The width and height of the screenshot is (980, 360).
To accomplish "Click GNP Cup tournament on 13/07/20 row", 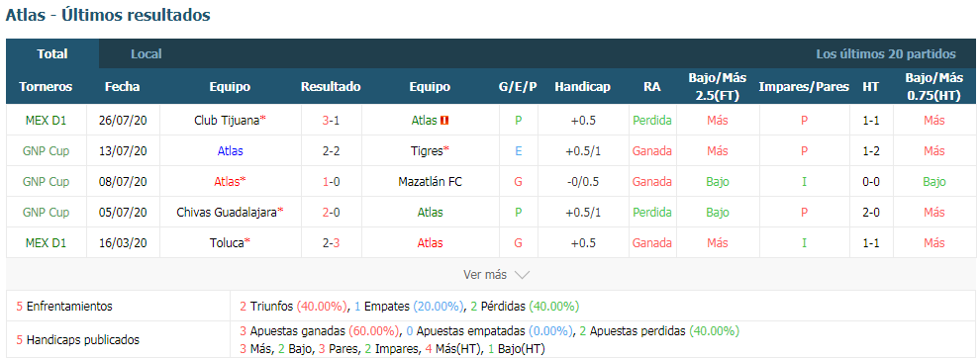I will click(x=46, y=151).
